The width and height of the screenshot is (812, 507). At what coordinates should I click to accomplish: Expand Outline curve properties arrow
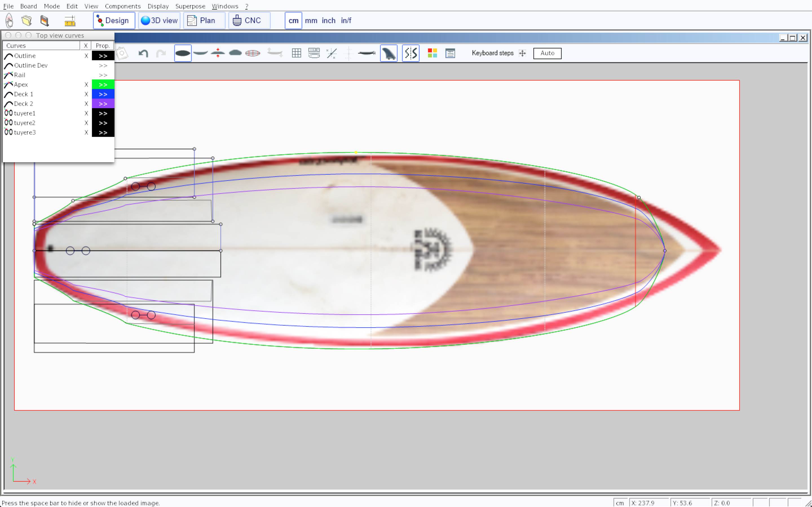tap(103, 56)
